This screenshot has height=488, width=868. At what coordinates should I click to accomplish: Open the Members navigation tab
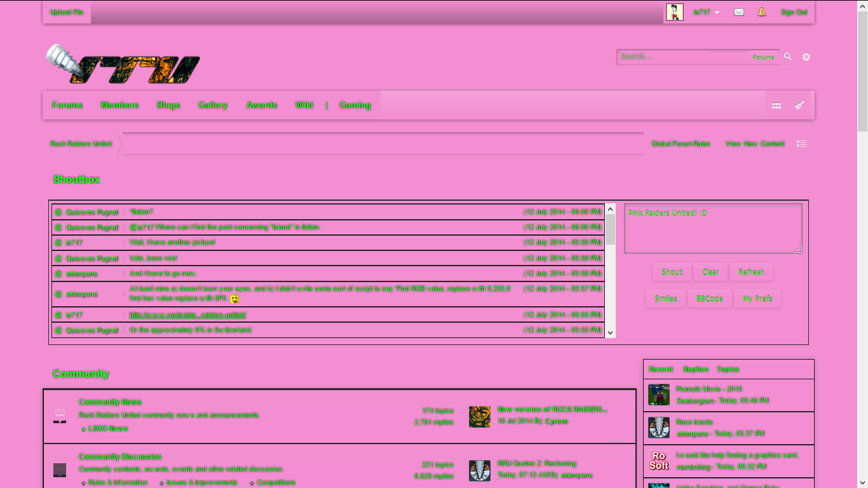coord(119,105)
